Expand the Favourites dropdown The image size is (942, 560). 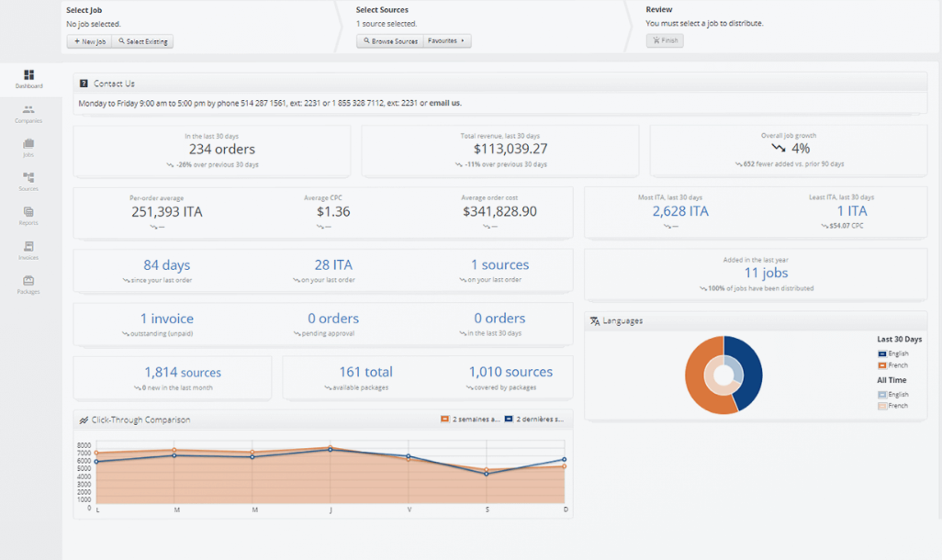(447, 41)
